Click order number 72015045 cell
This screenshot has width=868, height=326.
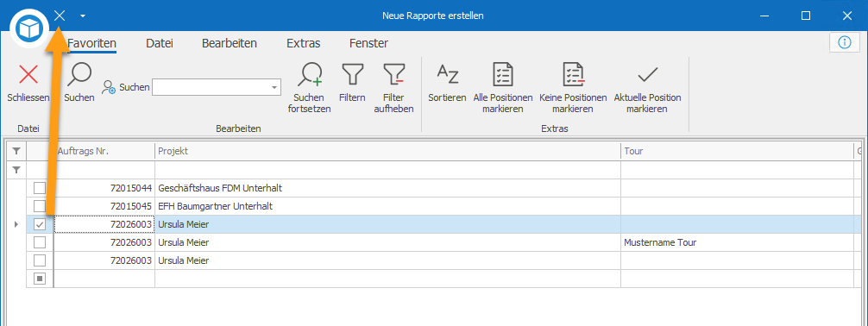point(104,206)
